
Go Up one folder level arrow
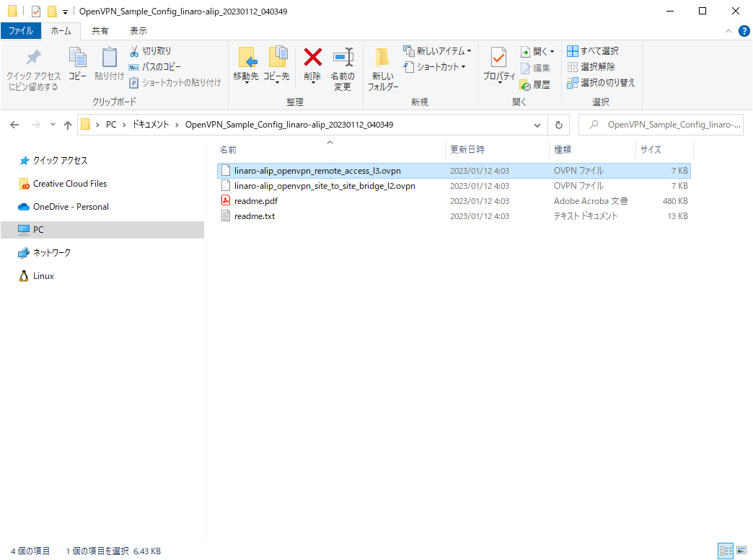coord(68,125)
